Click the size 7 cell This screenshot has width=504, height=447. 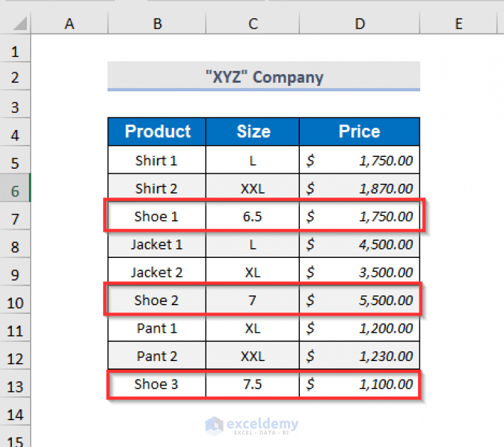click(x=253, y=300)
